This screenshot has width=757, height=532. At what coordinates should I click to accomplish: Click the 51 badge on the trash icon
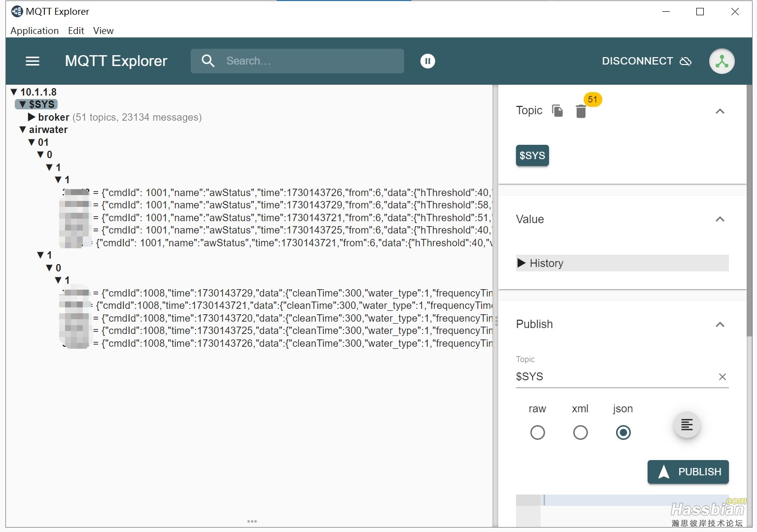[x=593, y=100]
